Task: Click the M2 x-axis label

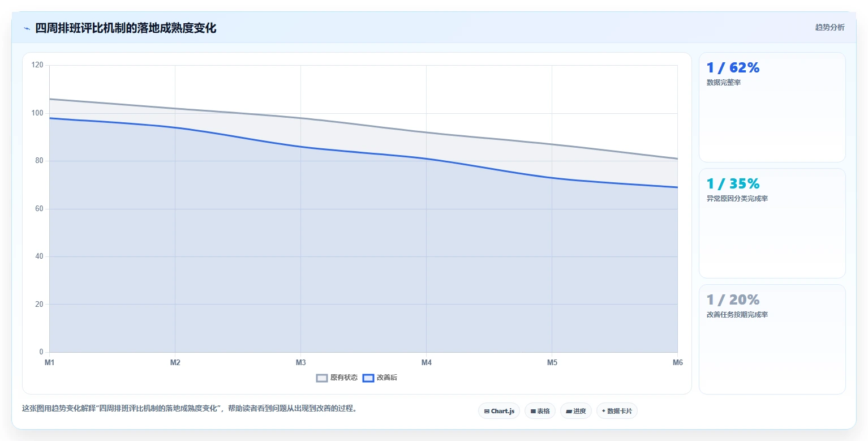Action: (x=175, y=363)
